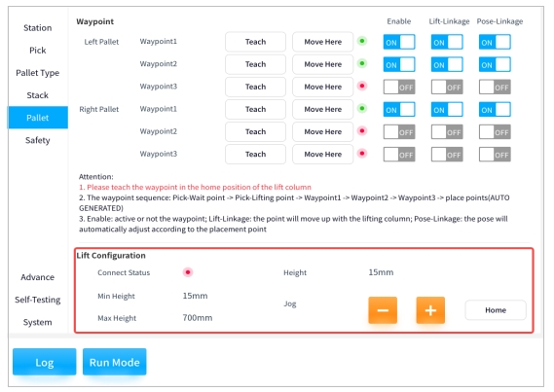Click Move Here for Right Pallet Waypoint1
Image resolution: width=554 pixels, height=392 pixels.
323,109
